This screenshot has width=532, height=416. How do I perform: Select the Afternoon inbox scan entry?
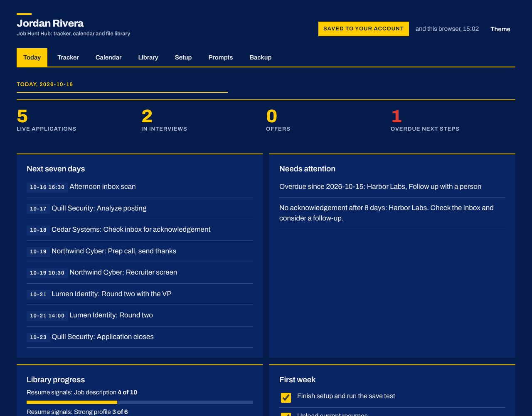click(140, 187)
